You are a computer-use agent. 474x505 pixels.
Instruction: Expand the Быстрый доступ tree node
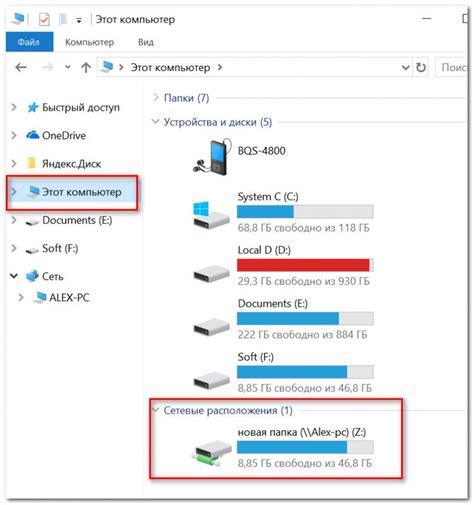pos(14,107)
